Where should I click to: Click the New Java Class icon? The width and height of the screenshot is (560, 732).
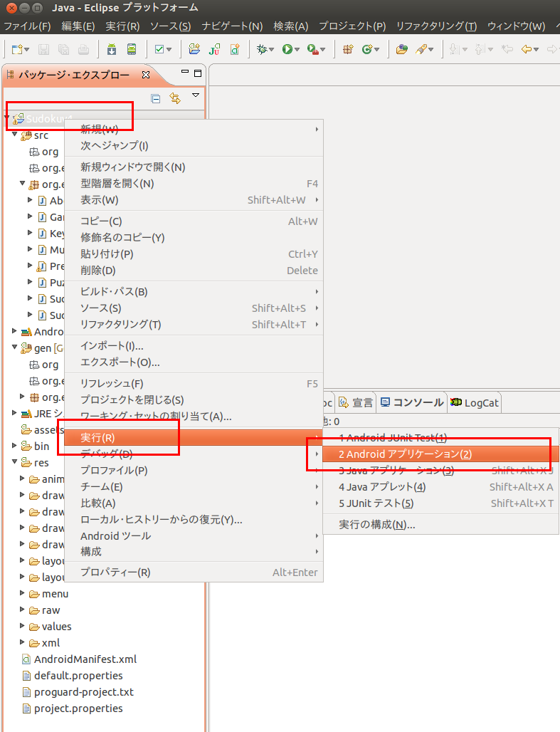(367, 49)
